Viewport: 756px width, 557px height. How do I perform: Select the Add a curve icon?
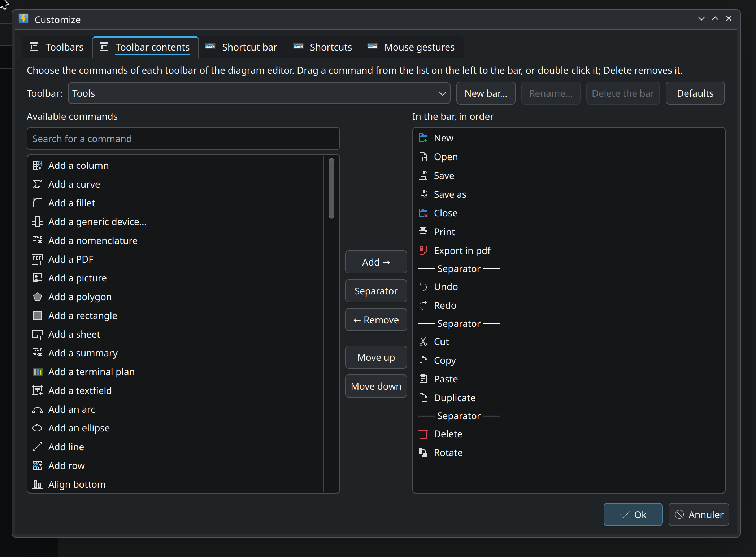(x=38, y=184)
